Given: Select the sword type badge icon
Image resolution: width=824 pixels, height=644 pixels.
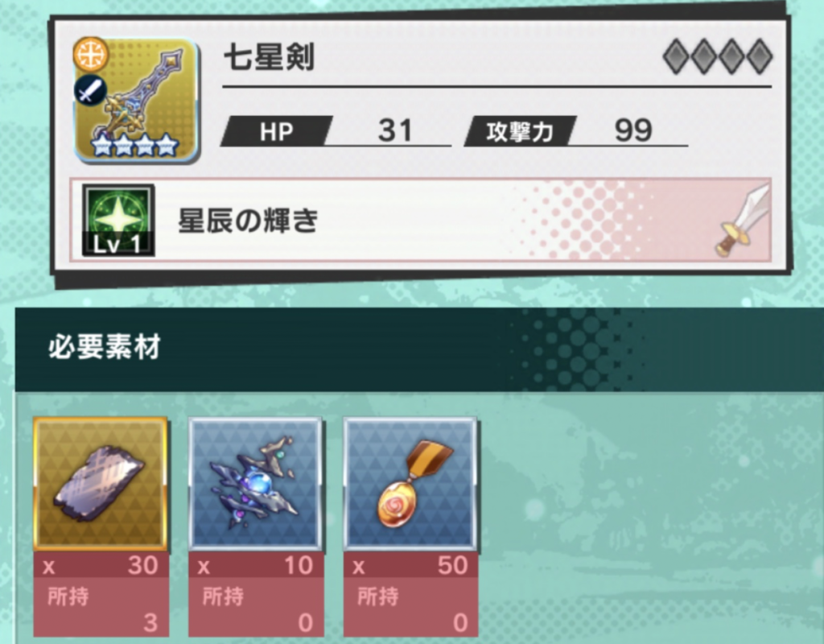Looking at the screenshot, I should [x=90, y=90].
